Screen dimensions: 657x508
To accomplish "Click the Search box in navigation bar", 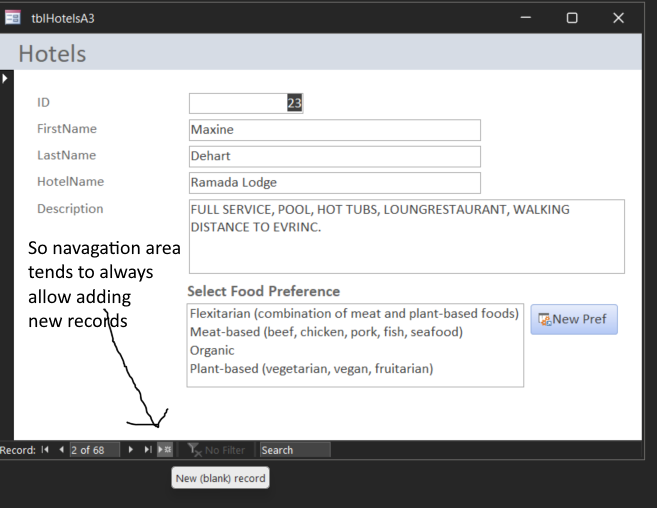I will 295,450.
